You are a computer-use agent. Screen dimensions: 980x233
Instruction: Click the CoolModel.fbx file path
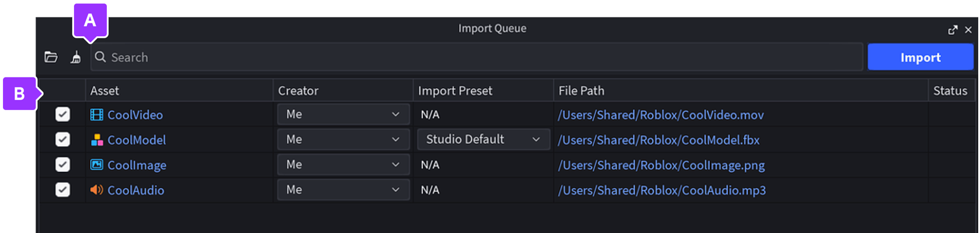click(659, 140)
